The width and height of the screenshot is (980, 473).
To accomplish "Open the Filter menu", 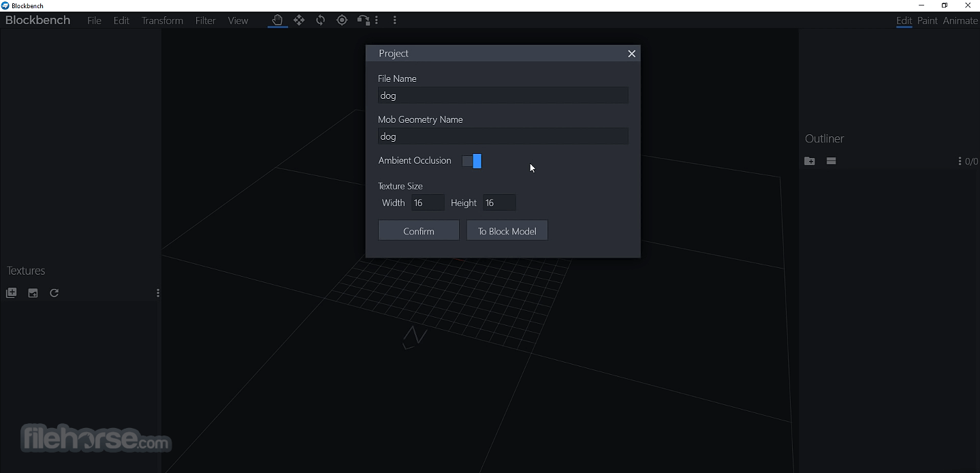I will point(205,20).
